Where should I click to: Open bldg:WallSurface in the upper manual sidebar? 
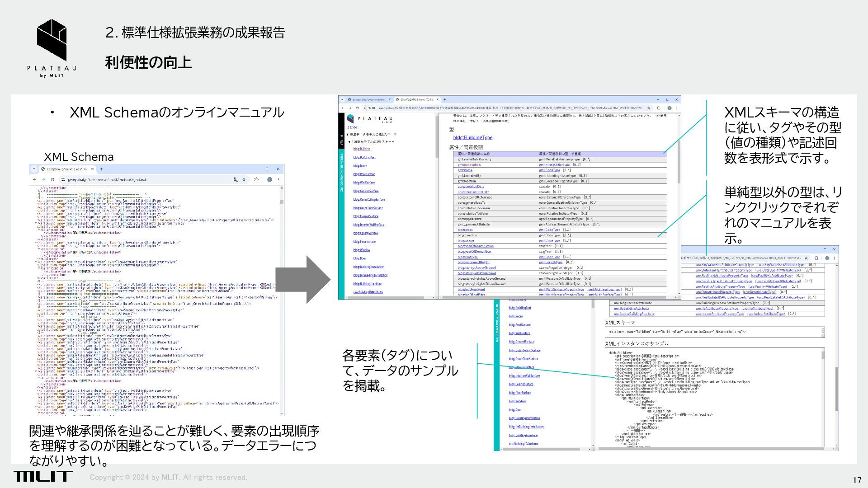pyautogui.click(x=364, y=183)
